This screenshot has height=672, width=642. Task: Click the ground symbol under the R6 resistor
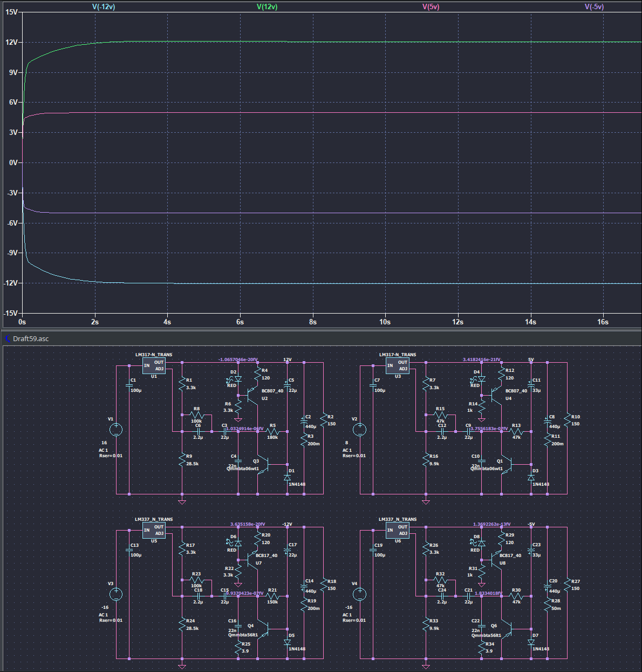click(238, 420)
